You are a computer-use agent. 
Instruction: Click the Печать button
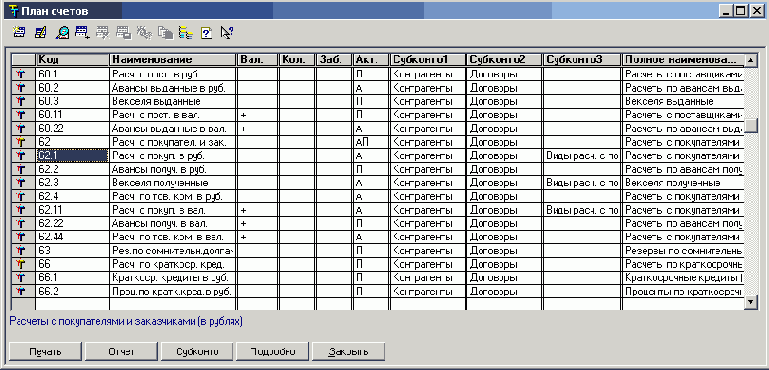click(x=46, y=352)
